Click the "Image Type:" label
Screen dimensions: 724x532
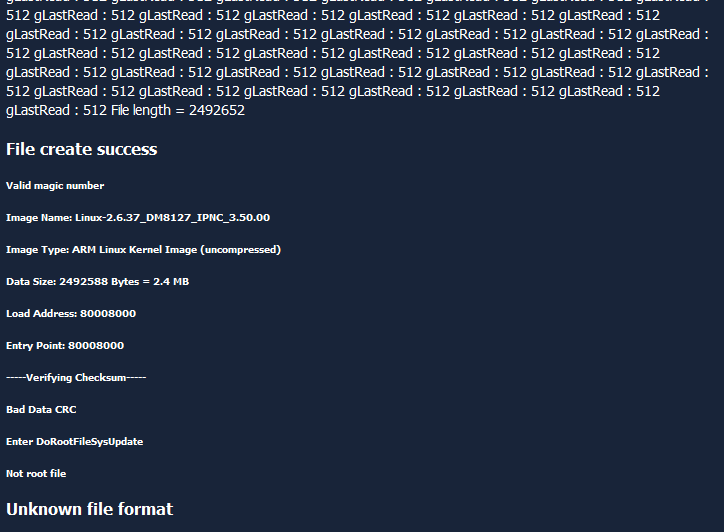click(36, 250)
